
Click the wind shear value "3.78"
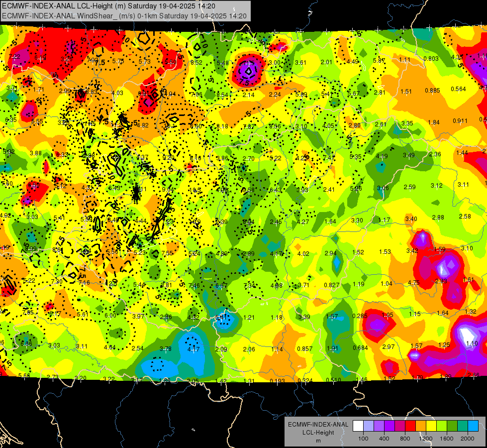[166, 349]
